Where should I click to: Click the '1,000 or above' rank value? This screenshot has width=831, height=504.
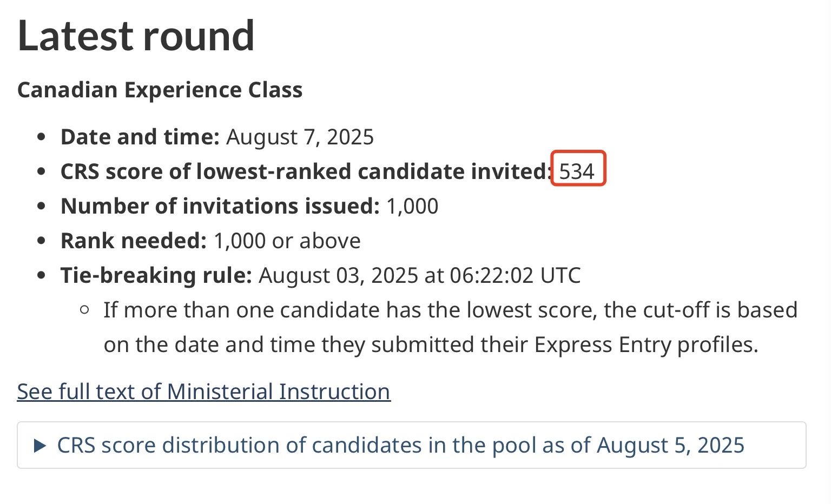tap(287, 241)
